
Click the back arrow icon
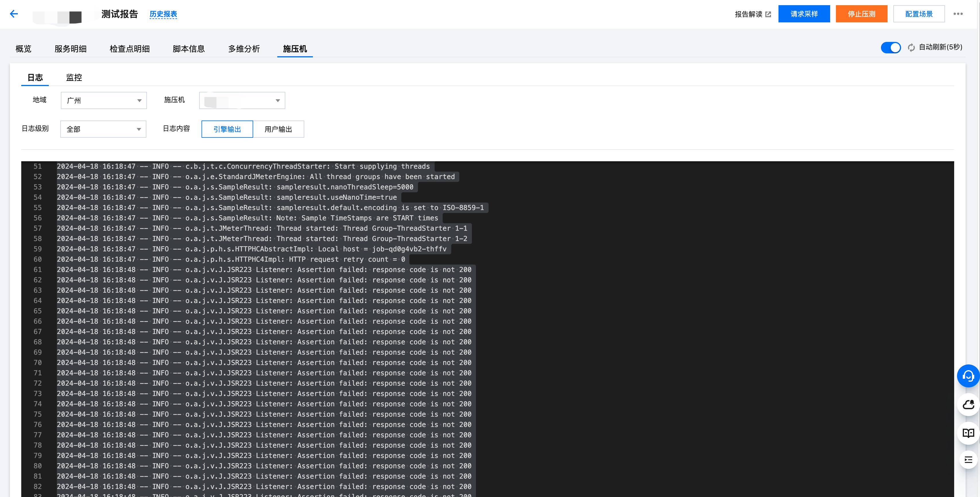(x=14, y=14)
